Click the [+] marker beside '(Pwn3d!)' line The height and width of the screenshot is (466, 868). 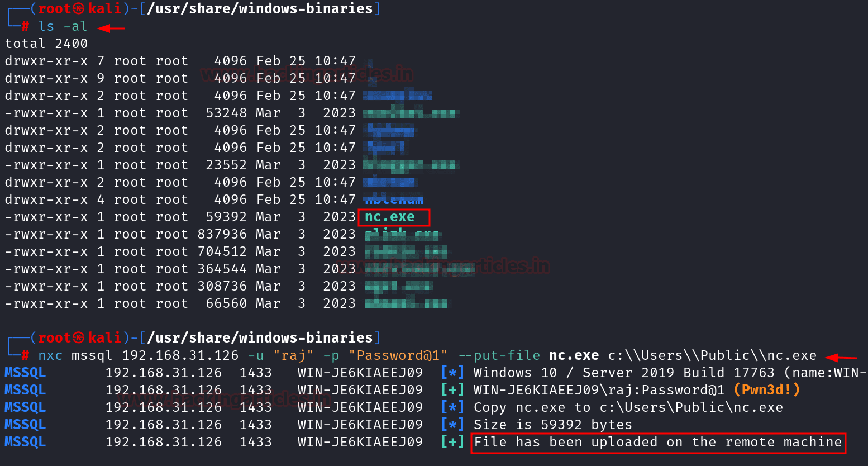point(452,390)
